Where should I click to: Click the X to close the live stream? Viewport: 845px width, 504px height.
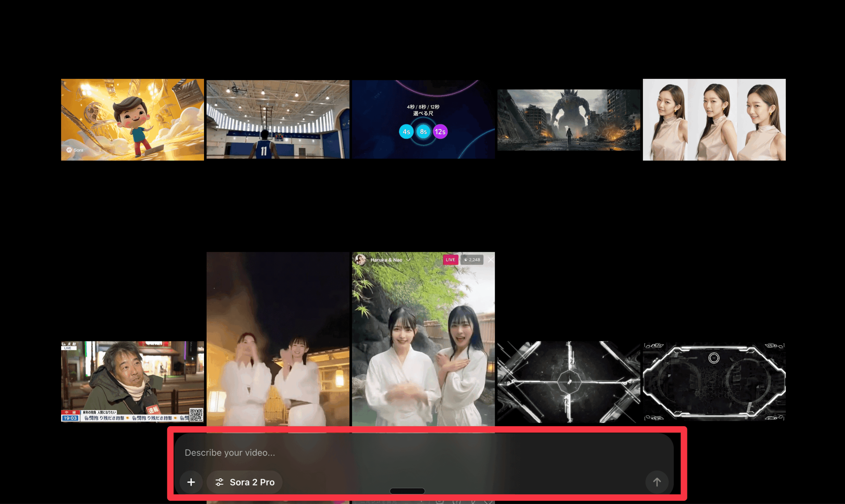pyautogui.click(x=490, y=259)
